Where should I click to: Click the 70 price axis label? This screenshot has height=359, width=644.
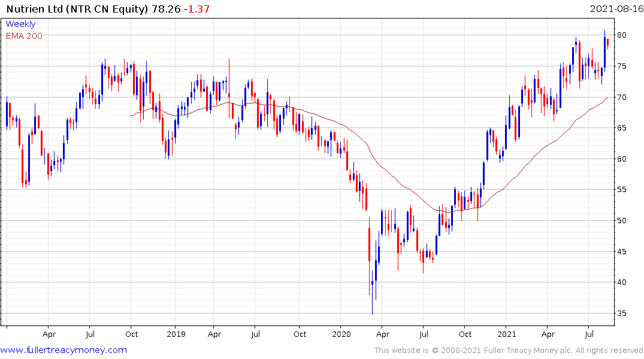622,98
